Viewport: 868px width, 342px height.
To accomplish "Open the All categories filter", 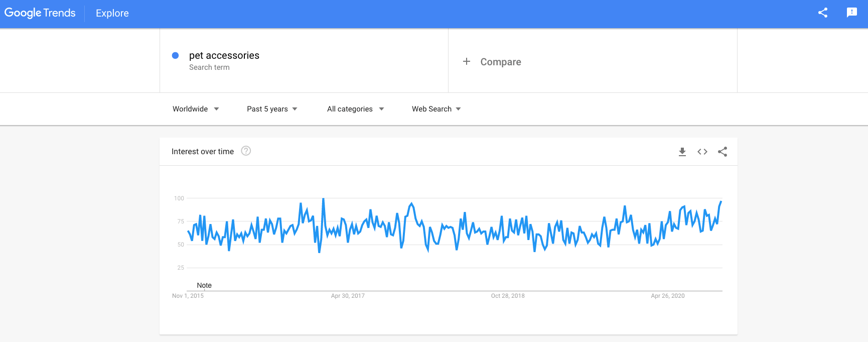I will 355,108.
